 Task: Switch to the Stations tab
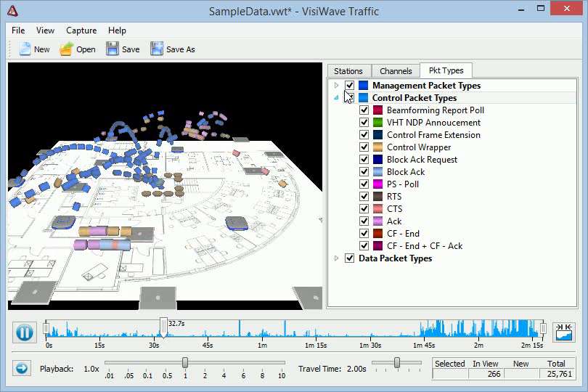coord(348,71)
